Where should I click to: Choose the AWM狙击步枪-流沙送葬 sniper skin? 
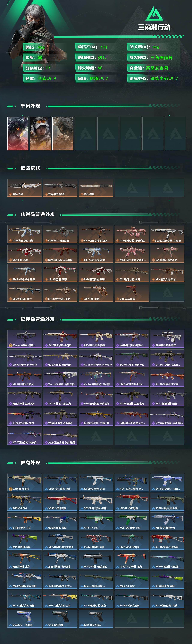(x=60, y=436)
